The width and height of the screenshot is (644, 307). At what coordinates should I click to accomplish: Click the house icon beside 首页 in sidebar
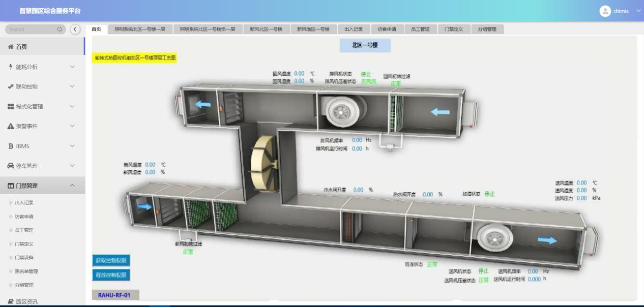pos(11,47)
